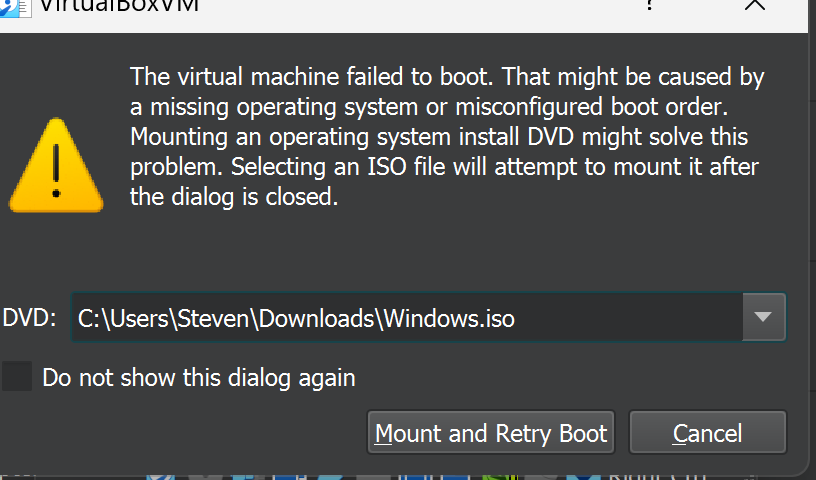Click Mount and Retry Boot

[491, 433]
